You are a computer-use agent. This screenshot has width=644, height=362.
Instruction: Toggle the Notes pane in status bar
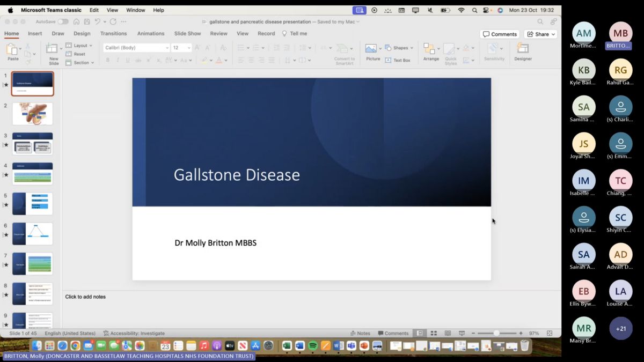click(x=360, y=333)
